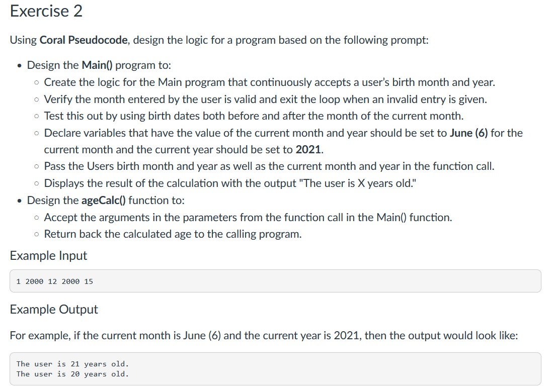Click the bold Main() text in first bullet
Image resolution: width=551 pixels, height=392 pixels.
coord(97,65)
